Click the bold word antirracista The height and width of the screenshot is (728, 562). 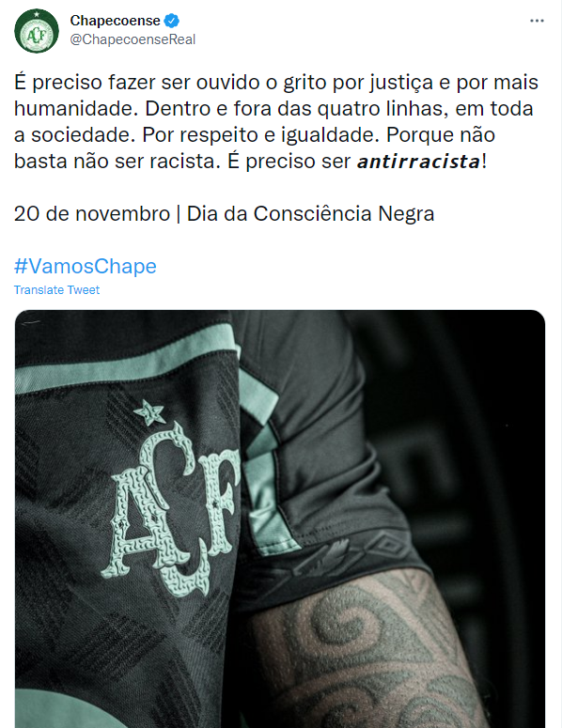click(x=418, y=162)
